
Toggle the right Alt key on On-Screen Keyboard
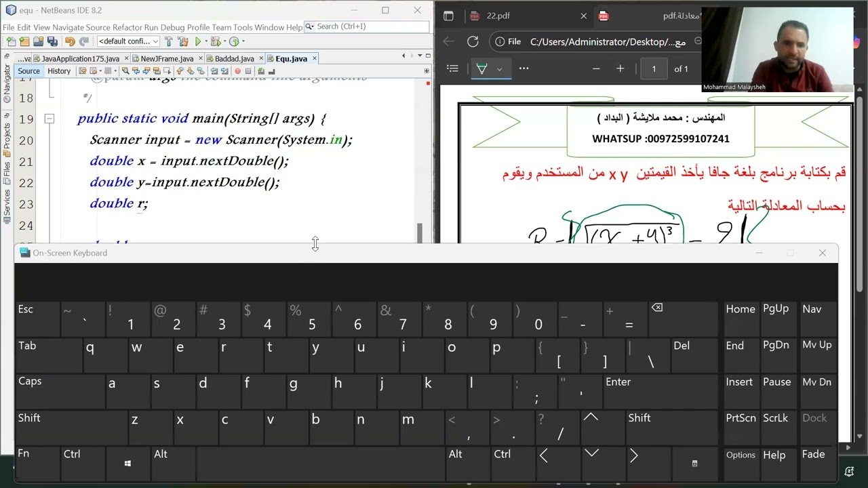(467, 463)
